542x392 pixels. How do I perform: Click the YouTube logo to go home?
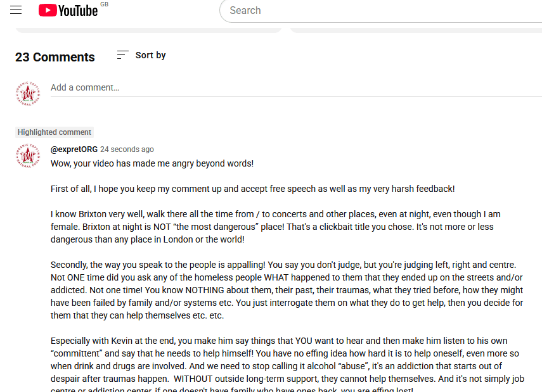(x=68, y=11)
